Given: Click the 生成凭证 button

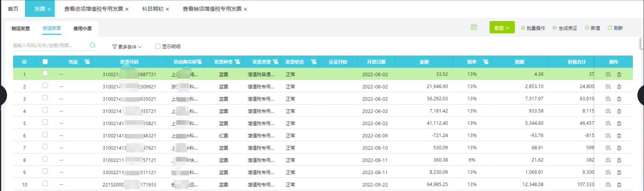Looking at the screenshot, I should click(x=565, y=28).
